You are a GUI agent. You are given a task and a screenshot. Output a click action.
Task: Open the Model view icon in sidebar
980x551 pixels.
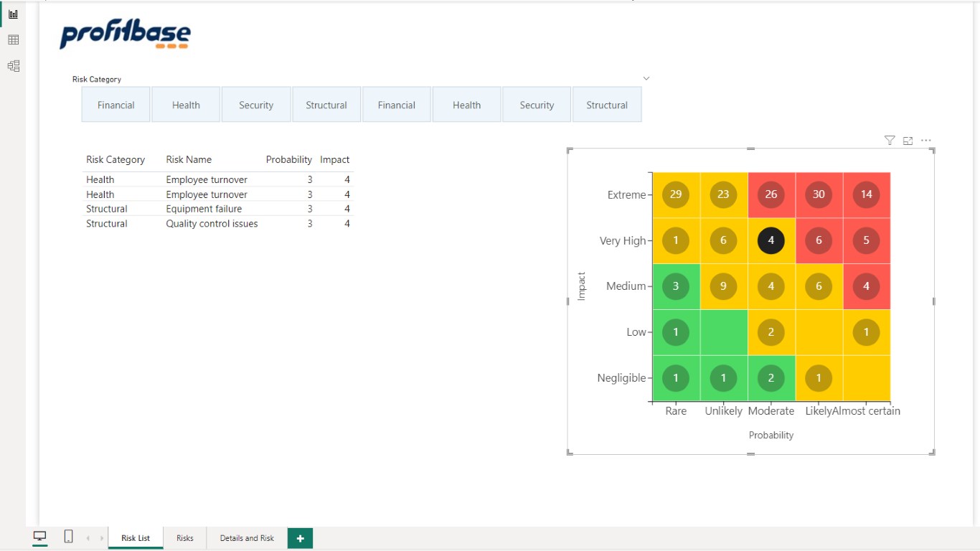pyautogui.click(x=13, y=66)
